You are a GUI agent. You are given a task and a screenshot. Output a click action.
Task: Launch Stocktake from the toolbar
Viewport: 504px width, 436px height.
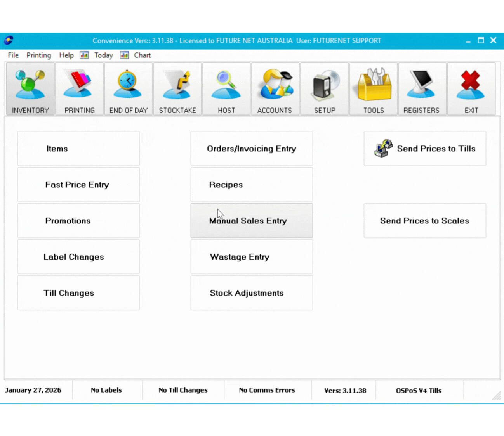177,89
